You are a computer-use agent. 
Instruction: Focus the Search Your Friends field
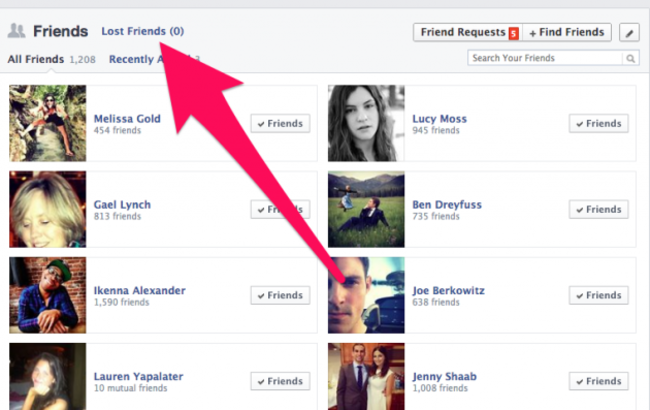coord(546,58)
